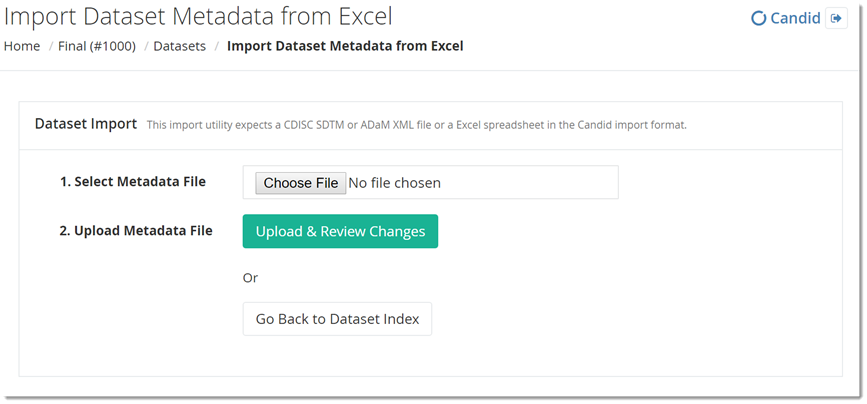Viewport: 867px width, 404px height.
Task: Click the Dataset Import panel header
Action: click(x=86, y=124)
